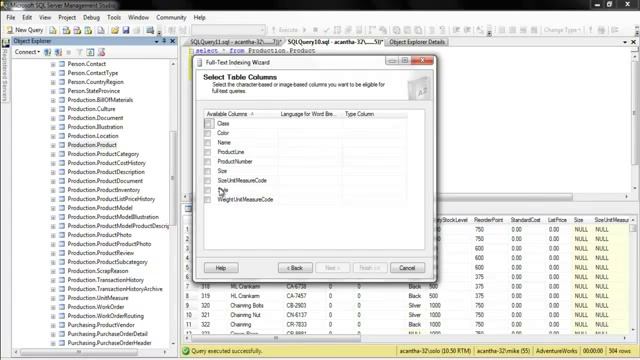Select Purchasing.PurchaseOrderDetail in the tree
This screenshot has height=360, width=640.
(107, 334)
